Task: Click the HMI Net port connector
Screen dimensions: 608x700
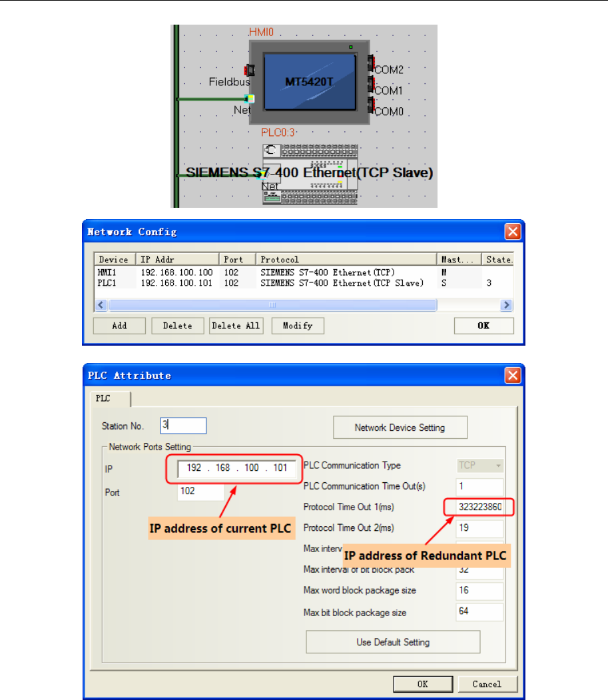Action: click(x=250, y=99)
